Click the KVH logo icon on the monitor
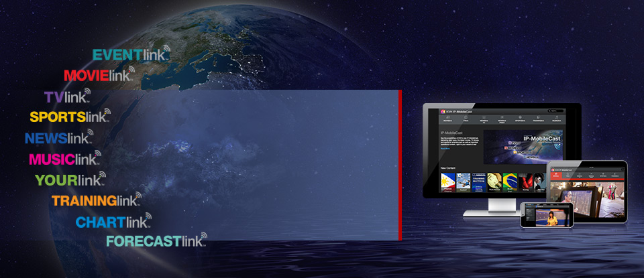The image size is (644, 278). [x=443, y=111]
